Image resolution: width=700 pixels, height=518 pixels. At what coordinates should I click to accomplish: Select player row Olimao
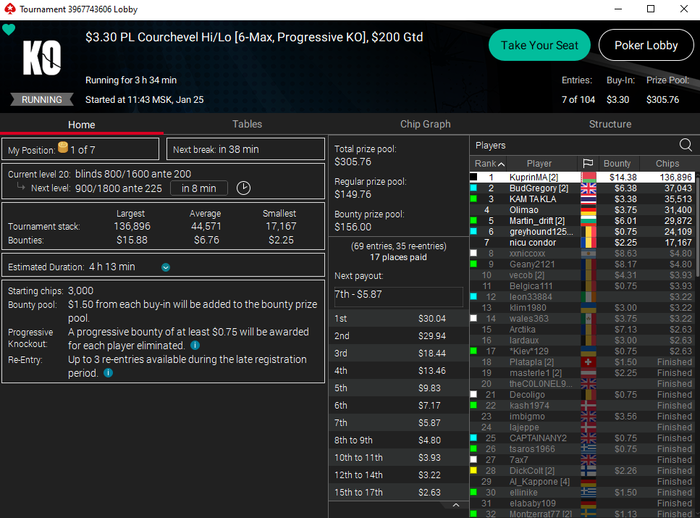point(582,210)
